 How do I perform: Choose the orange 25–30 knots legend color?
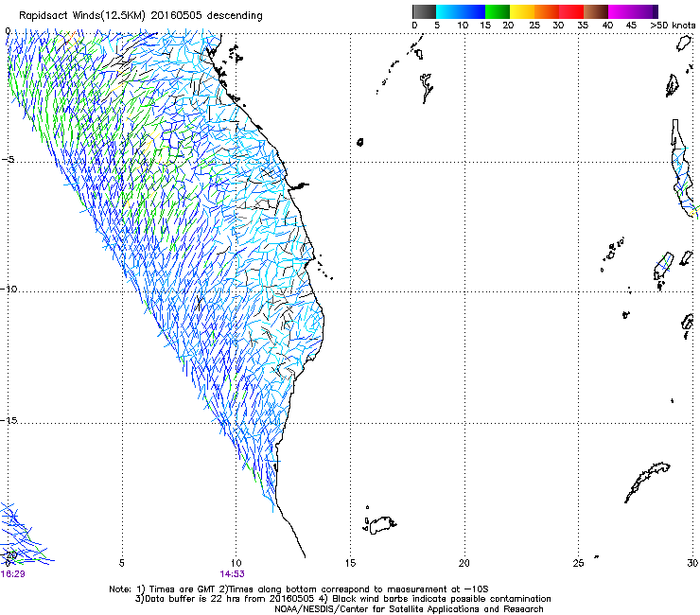coord(547,11)
